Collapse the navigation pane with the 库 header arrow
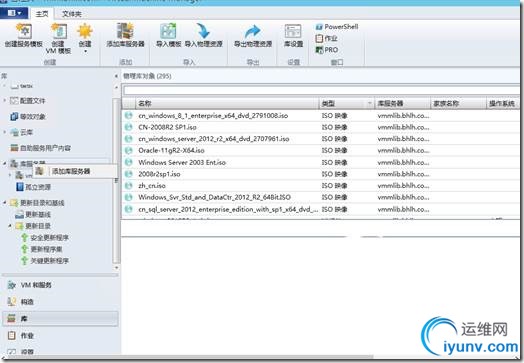Image resolution: width=524 pixels, height=363 pixels. 116,76
